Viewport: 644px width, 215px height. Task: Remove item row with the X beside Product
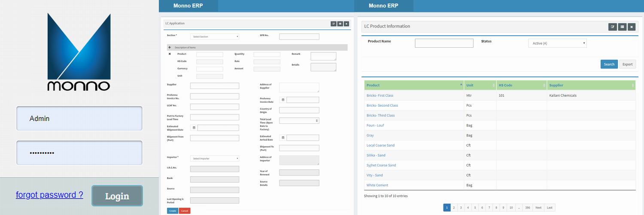click(170, 54)
